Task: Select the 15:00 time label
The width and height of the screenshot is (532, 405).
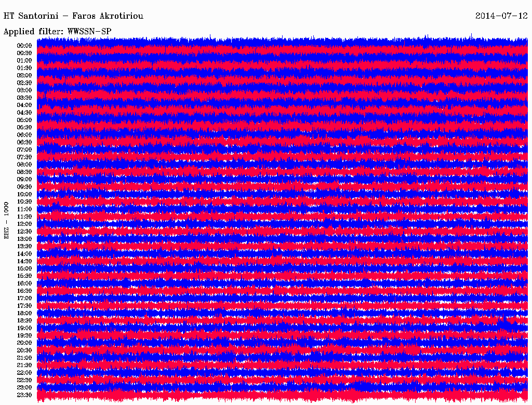Action: pyautogui.click(x=24, y=268)
